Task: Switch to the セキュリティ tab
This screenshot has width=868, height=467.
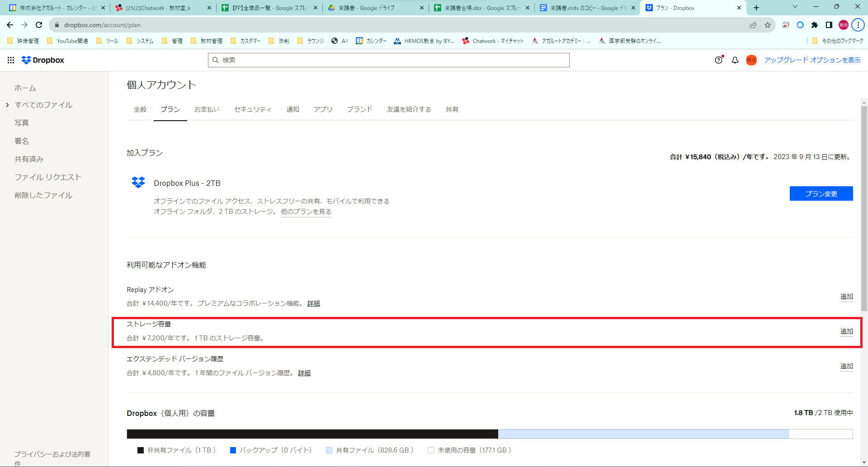Action: [x=253, y=109]
